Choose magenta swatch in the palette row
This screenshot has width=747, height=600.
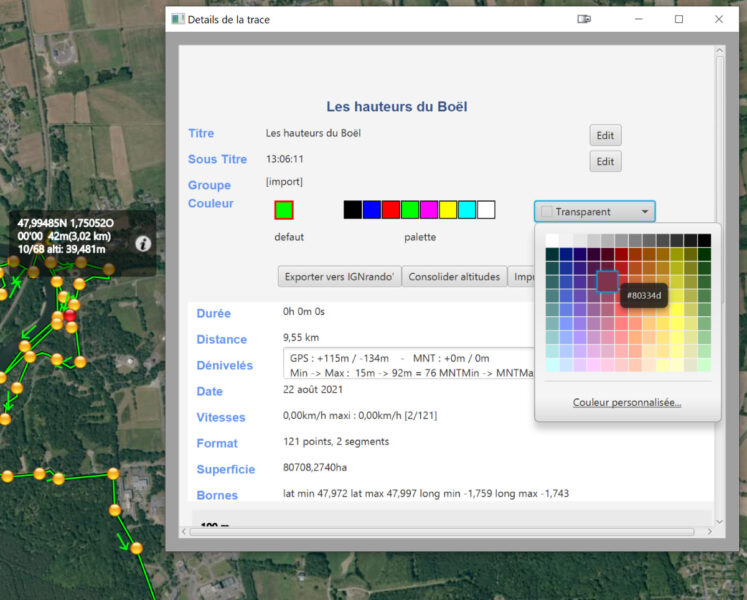(x=429, y=210)
